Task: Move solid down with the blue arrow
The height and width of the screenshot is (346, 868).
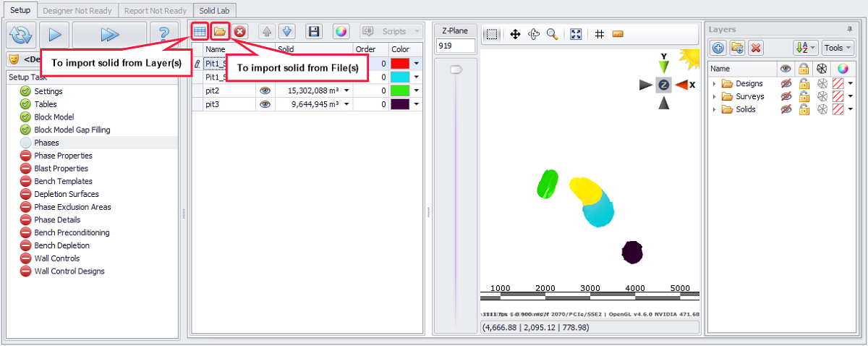Action: tap(286, 31)
